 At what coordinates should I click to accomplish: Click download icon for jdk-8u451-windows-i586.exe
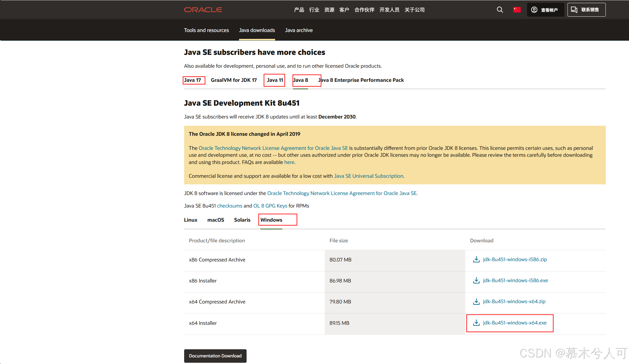476,281
